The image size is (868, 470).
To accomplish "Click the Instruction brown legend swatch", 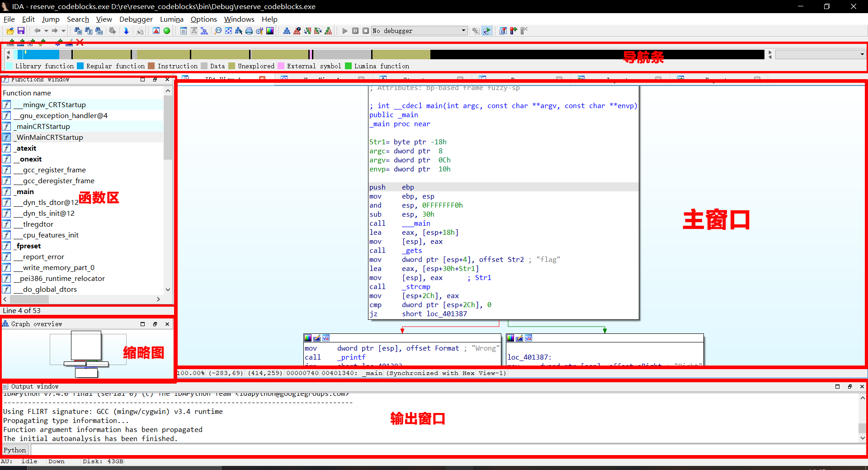I will tap(151, 66).
